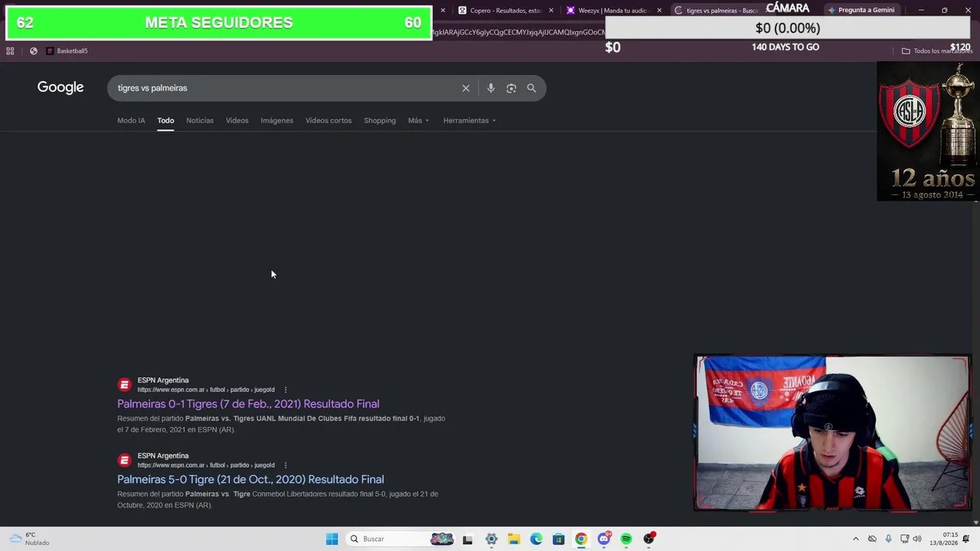Open more options for the Palmeiras 5-0 Tigre result
This screenshot has width=980, height=551.
(x=286, y=465)
